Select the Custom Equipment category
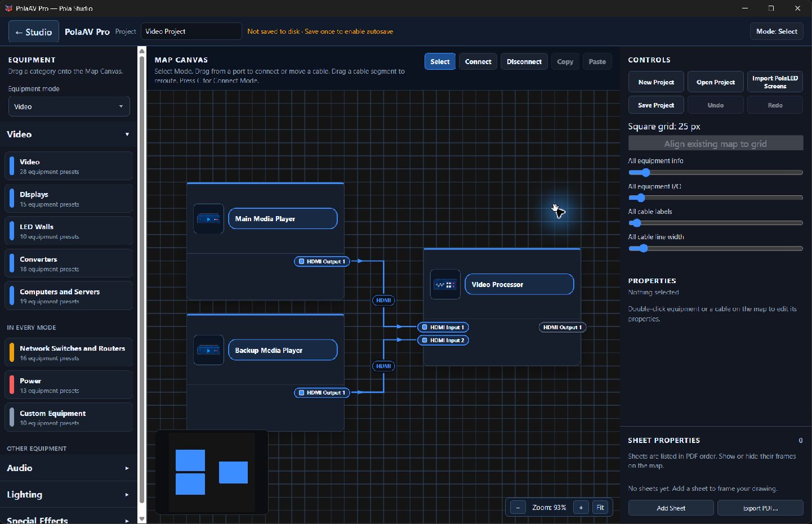 (69, 418)
